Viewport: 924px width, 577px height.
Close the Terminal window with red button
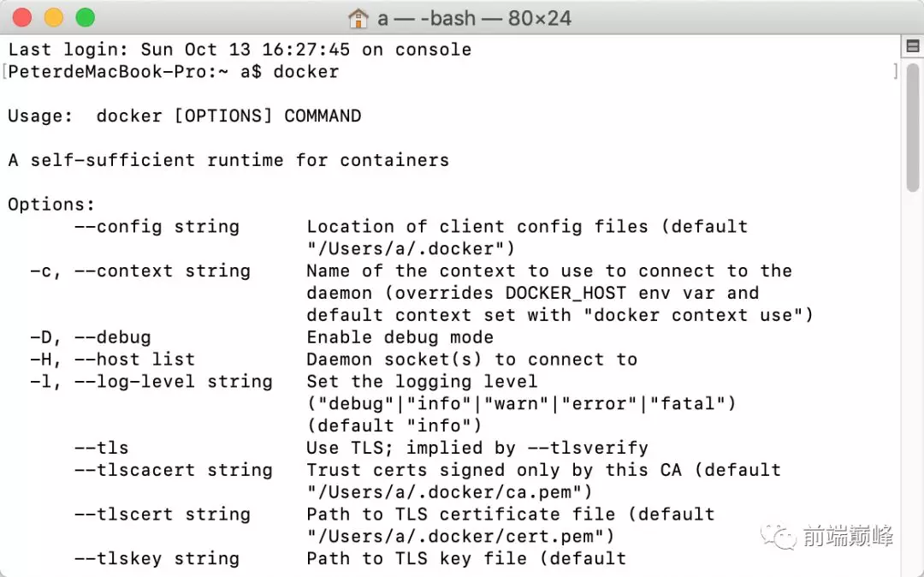(22, 17)
